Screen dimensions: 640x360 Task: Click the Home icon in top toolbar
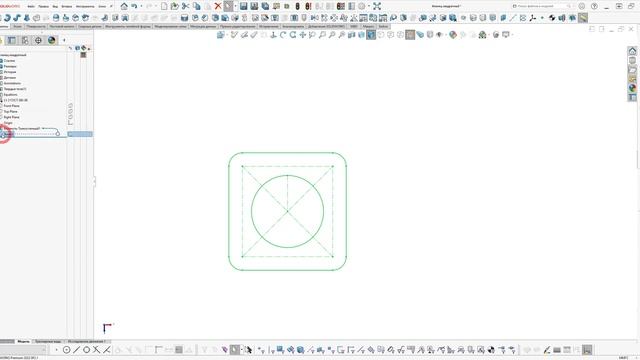click(x=124, y=6)
